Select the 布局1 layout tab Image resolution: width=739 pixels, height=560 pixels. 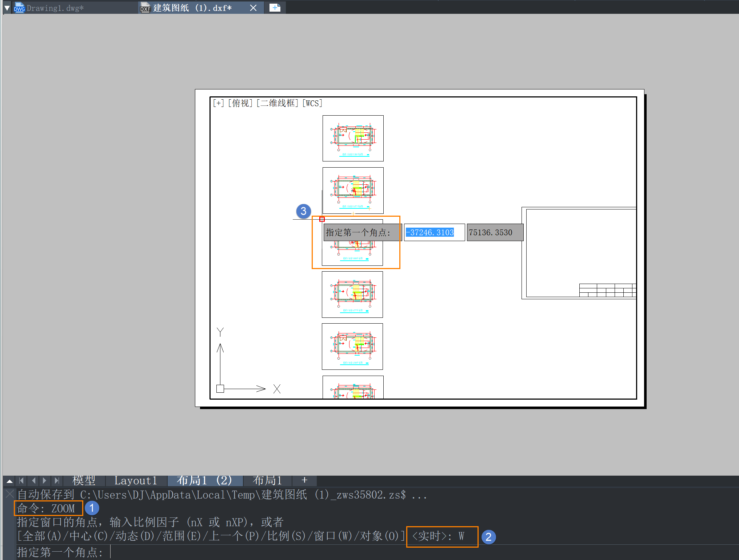pyautogui.click(x=267, y=481)
